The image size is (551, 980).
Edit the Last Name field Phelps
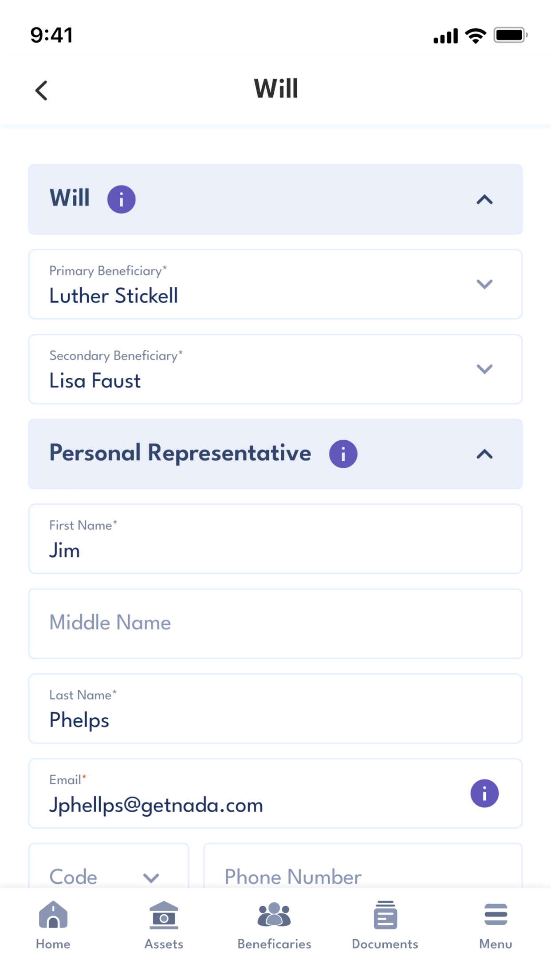(x=275, y=708)
